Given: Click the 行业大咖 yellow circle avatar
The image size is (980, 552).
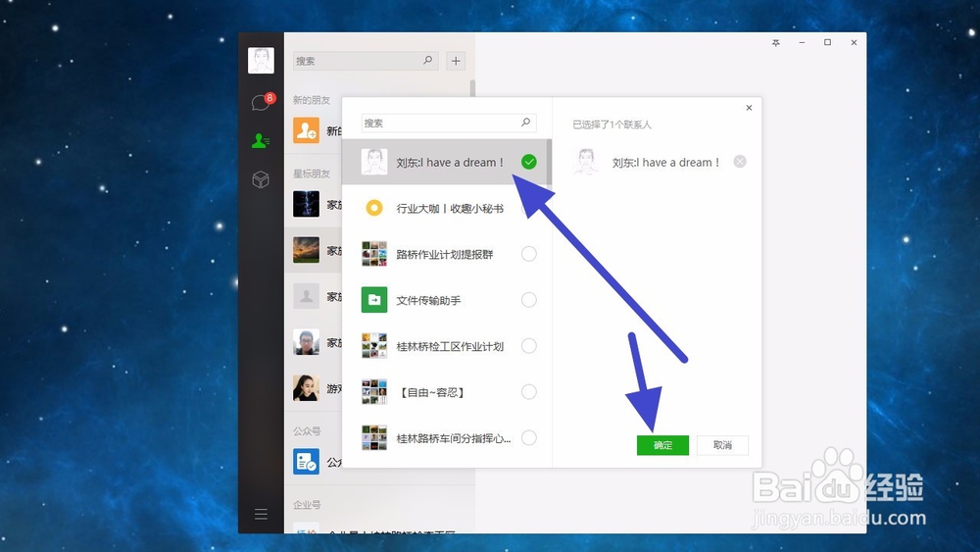Looking at the screenshot, I should click(x=374, y=208).
